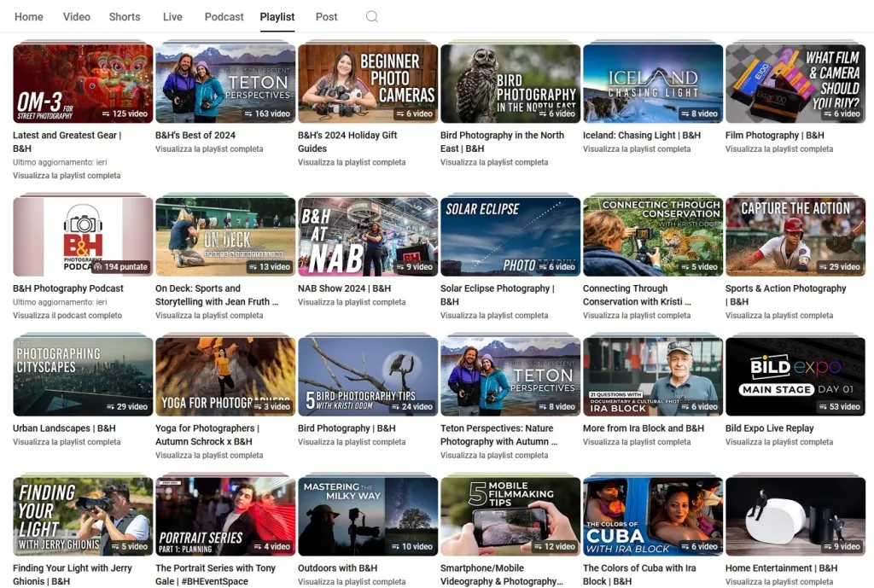Select the Playlist tab
Viewport: 874px width, 588px height.
pyautogui.click(x=277, y=16)
